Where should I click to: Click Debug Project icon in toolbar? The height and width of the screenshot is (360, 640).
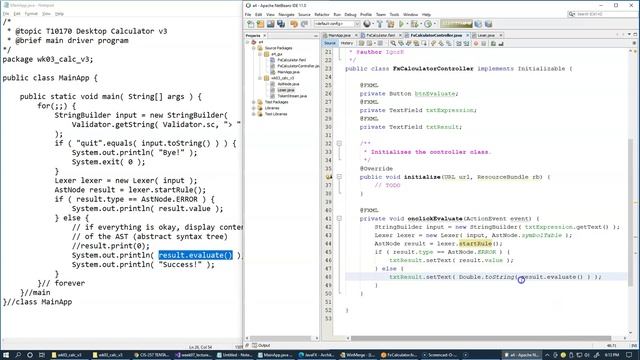(414, 24)
